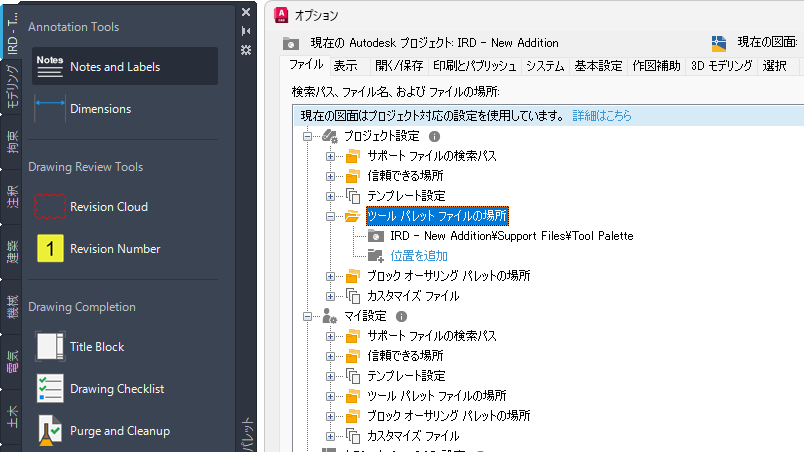The width and height of the screenshot is (804, 452).
Task: Select the Revision Number yellow icon
Action: click(x=50, y=249)
